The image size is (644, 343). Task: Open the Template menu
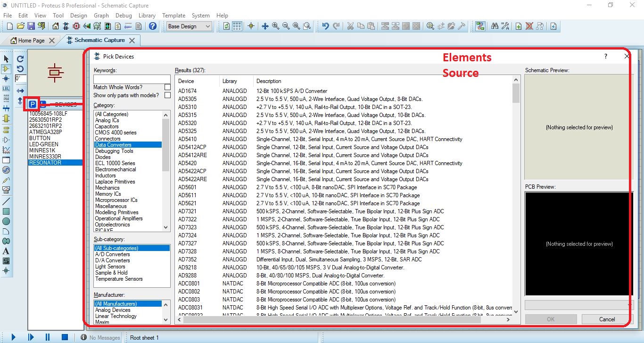tap(174, 16)
